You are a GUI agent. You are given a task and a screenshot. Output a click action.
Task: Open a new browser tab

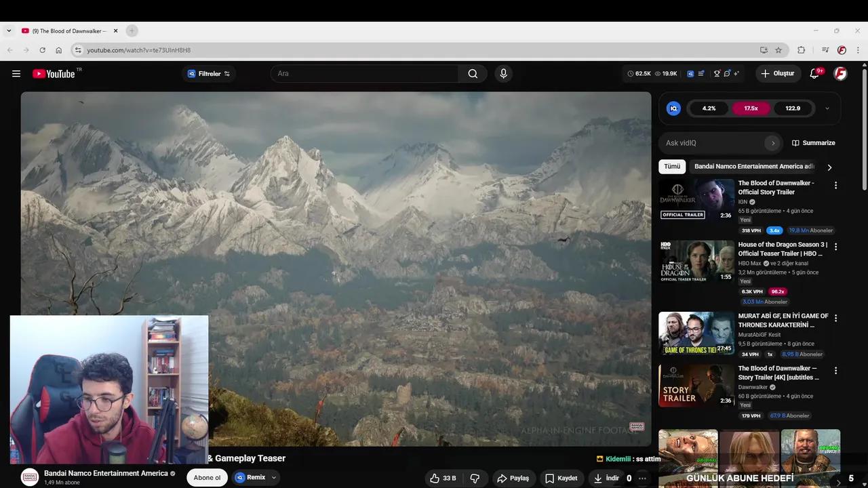pyautogui.click(x=132, y=30)
